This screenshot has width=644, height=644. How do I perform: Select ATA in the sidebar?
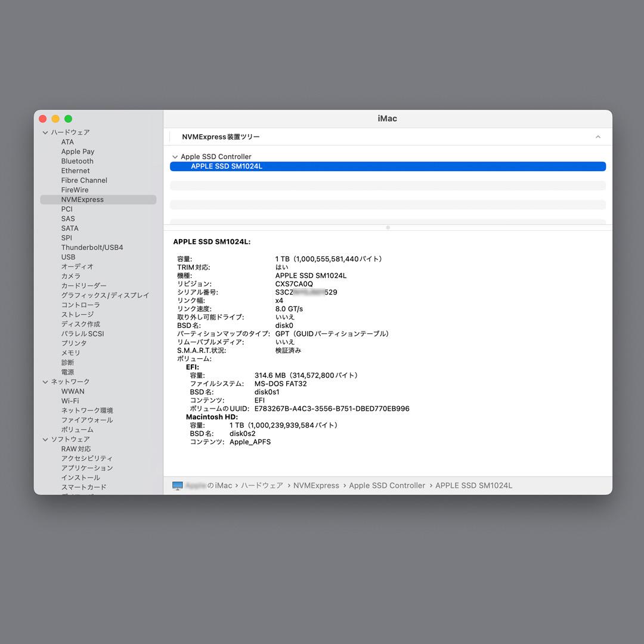click(x=67, y=142)
